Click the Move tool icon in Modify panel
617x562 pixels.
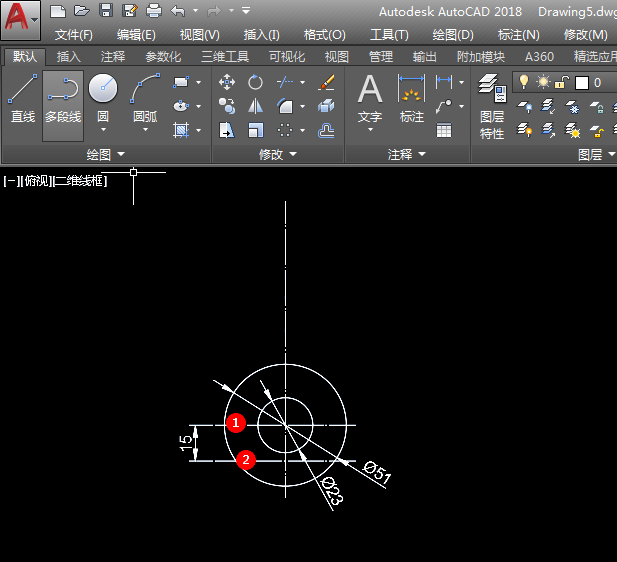[227, 82]
